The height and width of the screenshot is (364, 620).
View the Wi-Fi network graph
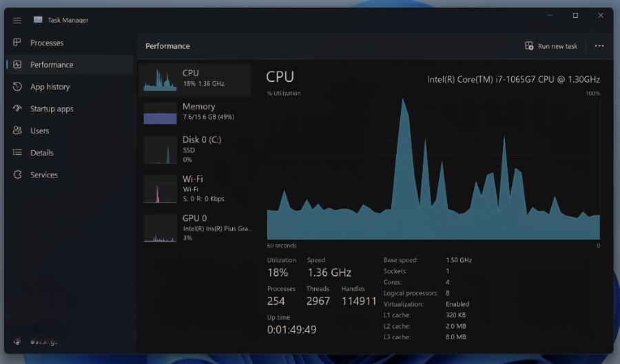tap(195, 189)
